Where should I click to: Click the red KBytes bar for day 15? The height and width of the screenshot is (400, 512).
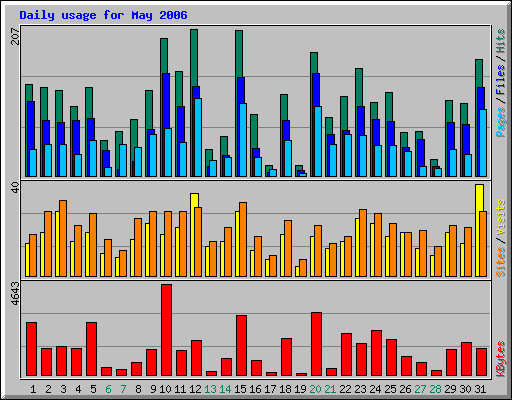[241, 346]
